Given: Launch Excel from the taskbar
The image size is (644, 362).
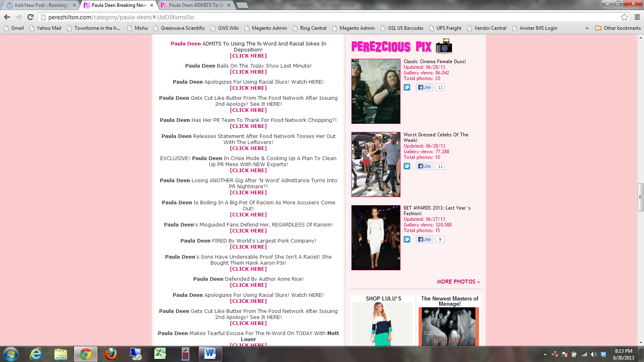Looking at the screenshot, I should coord(160,354).
